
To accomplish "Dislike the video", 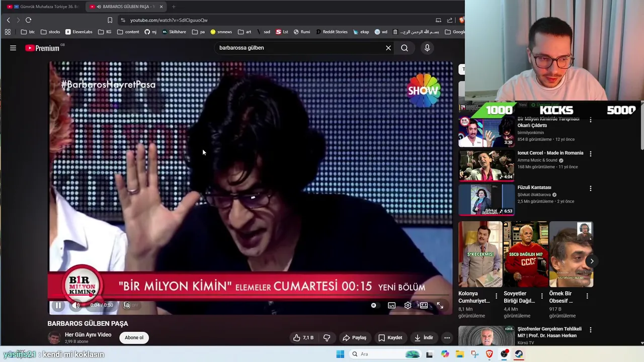I will tap(327, 337).
